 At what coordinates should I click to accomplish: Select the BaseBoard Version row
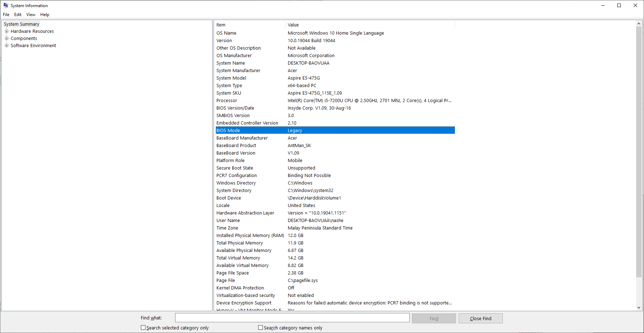point(335,153)
